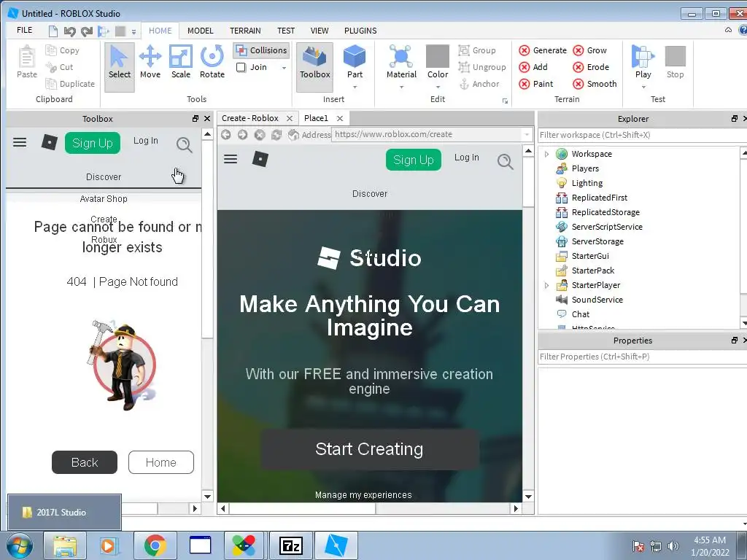Choose the Scale tool
Screen dimensions: 747x560
(181, 63)
